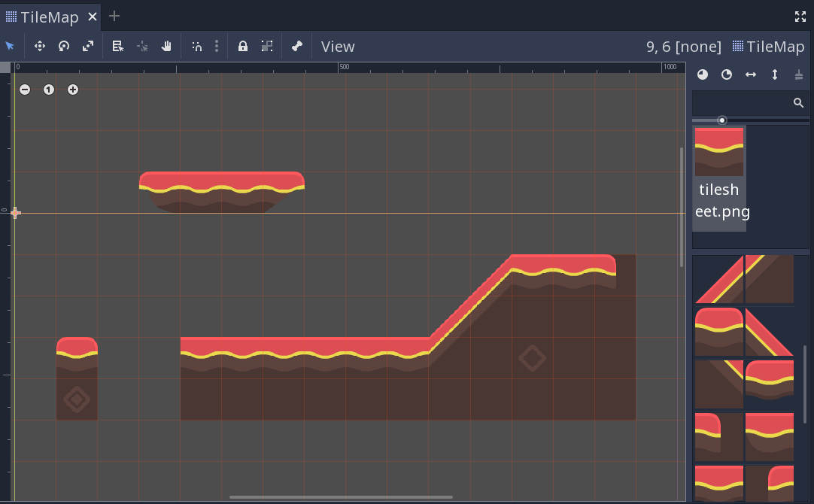
Task: Add a new scene tab
Action: coord(114,16)
